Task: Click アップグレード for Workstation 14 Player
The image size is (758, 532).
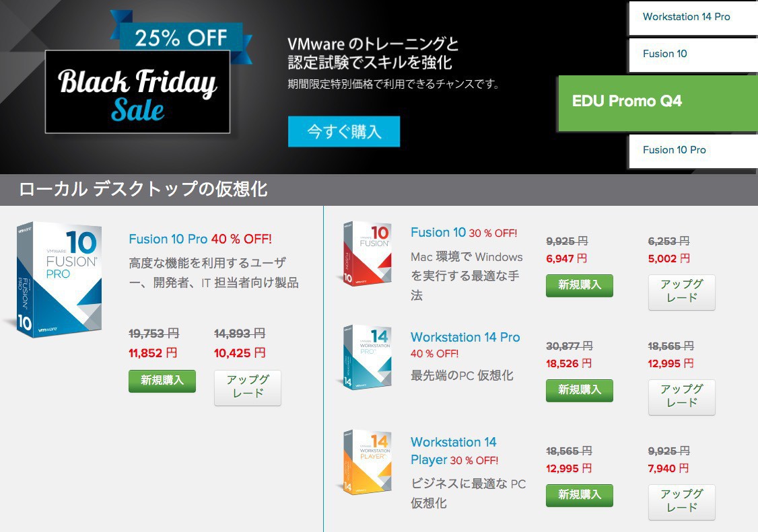Action: 681,502
